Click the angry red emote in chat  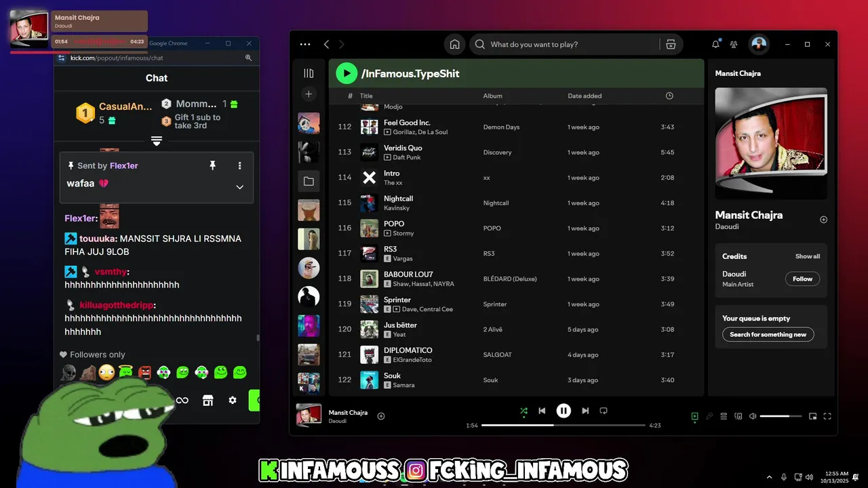144,372
